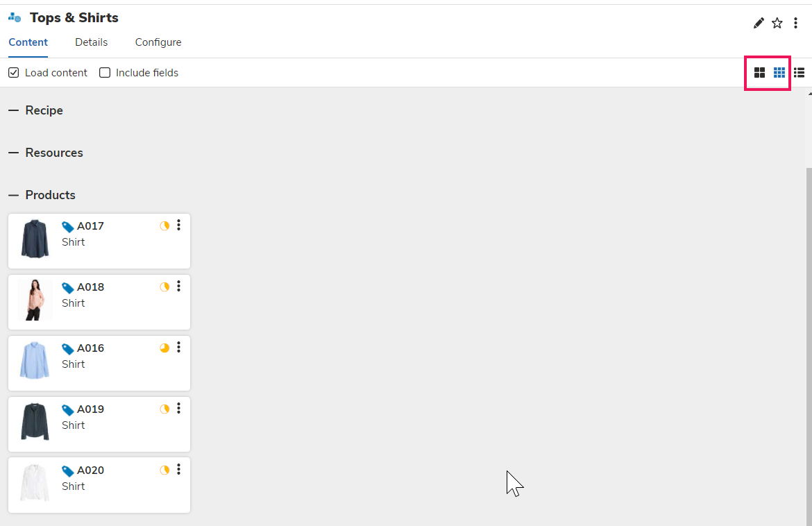Switch to small grid view
Viewport: 812px width, 526px height.
pos(779,72)
